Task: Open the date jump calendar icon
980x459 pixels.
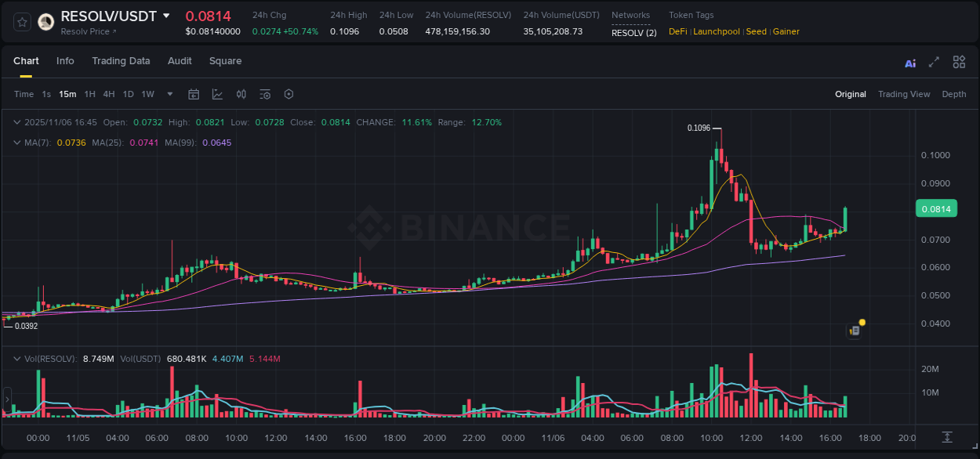Action: click(194, 94)
